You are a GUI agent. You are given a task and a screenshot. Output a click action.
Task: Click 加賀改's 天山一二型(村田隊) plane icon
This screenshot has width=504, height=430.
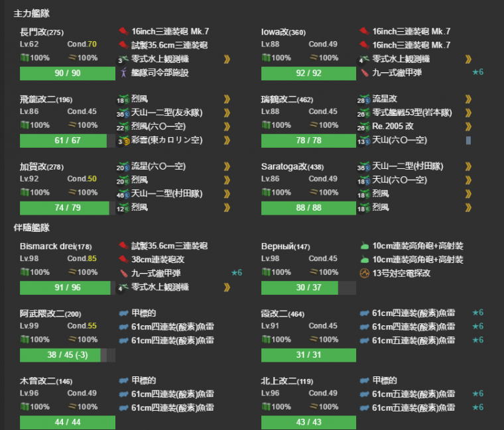coord(123,194)
